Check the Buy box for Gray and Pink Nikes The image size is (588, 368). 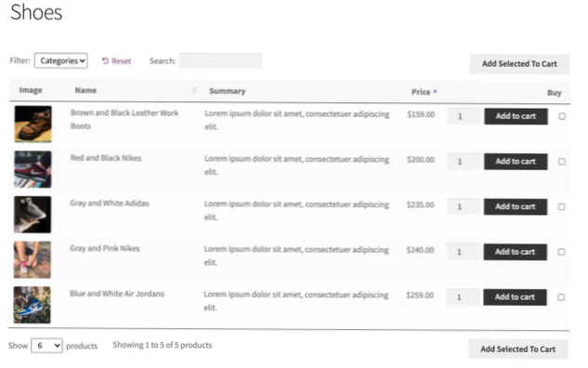tap(561, 252)
